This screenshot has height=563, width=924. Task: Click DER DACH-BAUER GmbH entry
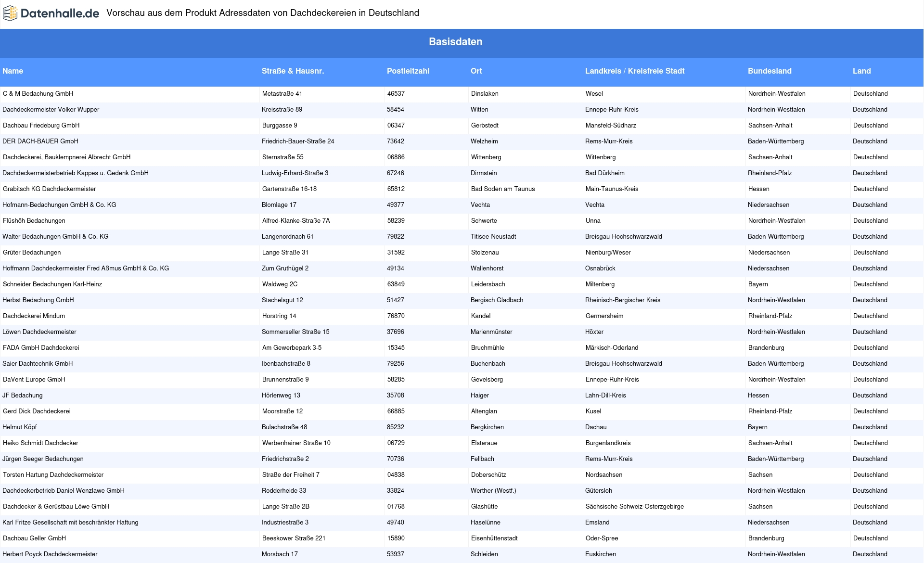[40, 141]
